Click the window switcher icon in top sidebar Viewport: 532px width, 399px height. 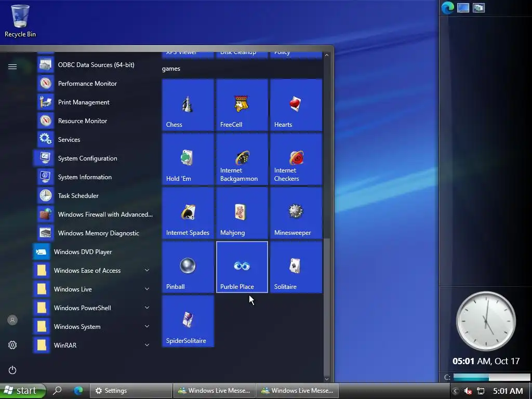pos(478,7)
